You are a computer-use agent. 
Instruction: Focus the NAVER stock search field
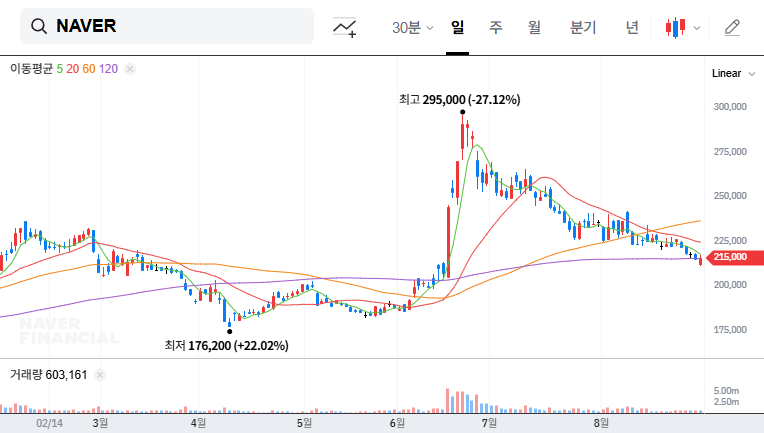tap(167, 26)
